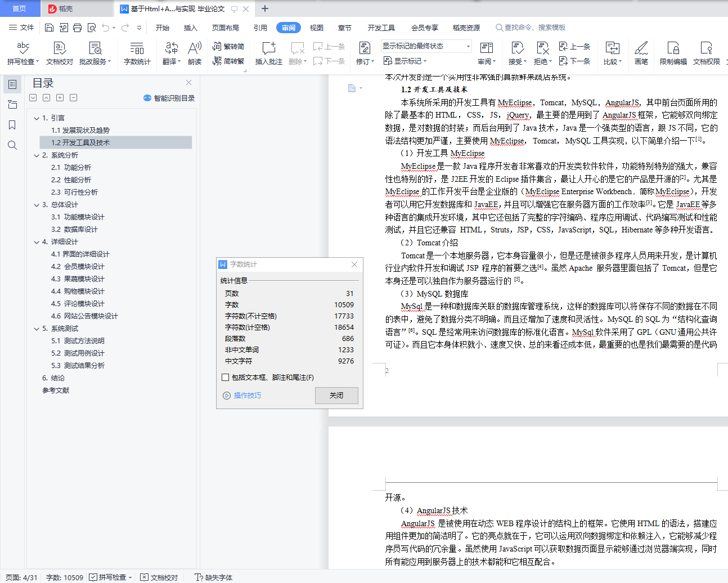Click the minus-box icon in the 目录 panel
Screen dimensions: 728x583
74,98
